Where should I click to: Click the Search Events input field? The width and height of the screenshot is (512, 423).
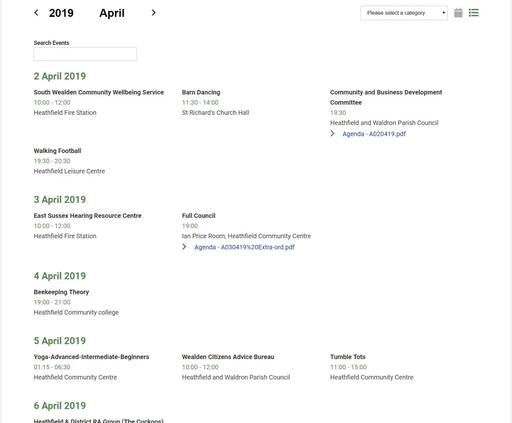point(85,54)
